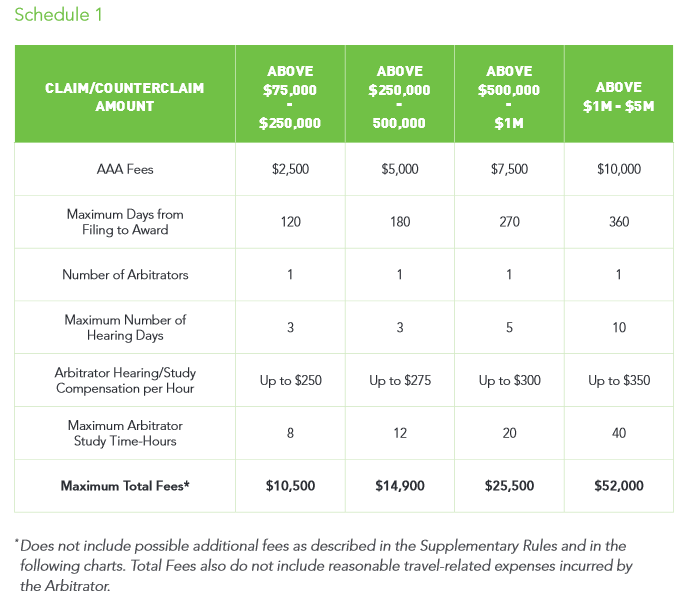Click the $10,000 AAA fee cell

[618, 169]
